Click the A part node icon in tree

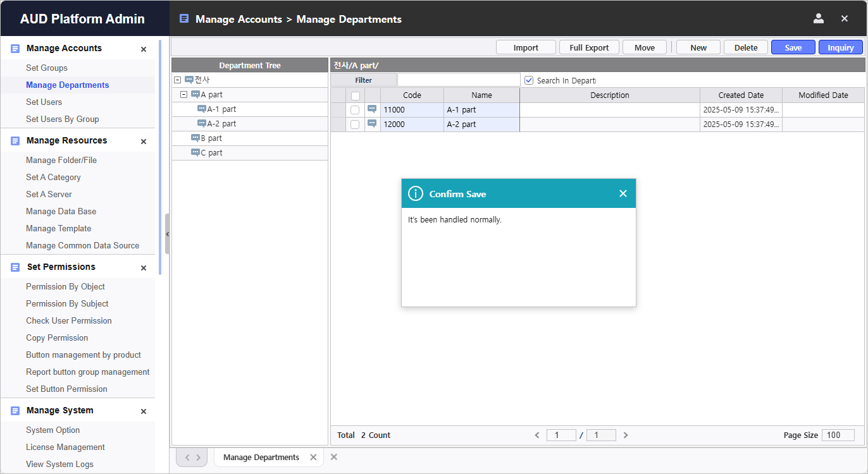pyautogui.click(x=195, y=95)
